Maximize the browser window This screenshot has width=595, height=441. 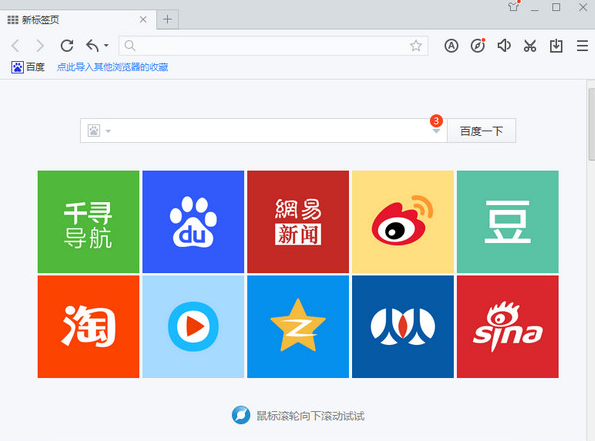(556, 7)
